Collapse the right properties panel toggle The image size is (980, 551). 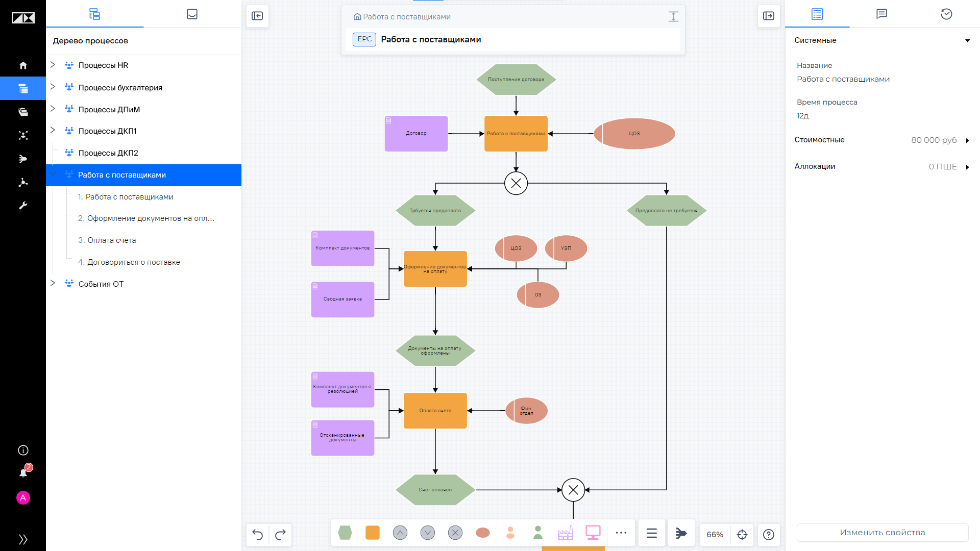(x=769, y=16)
